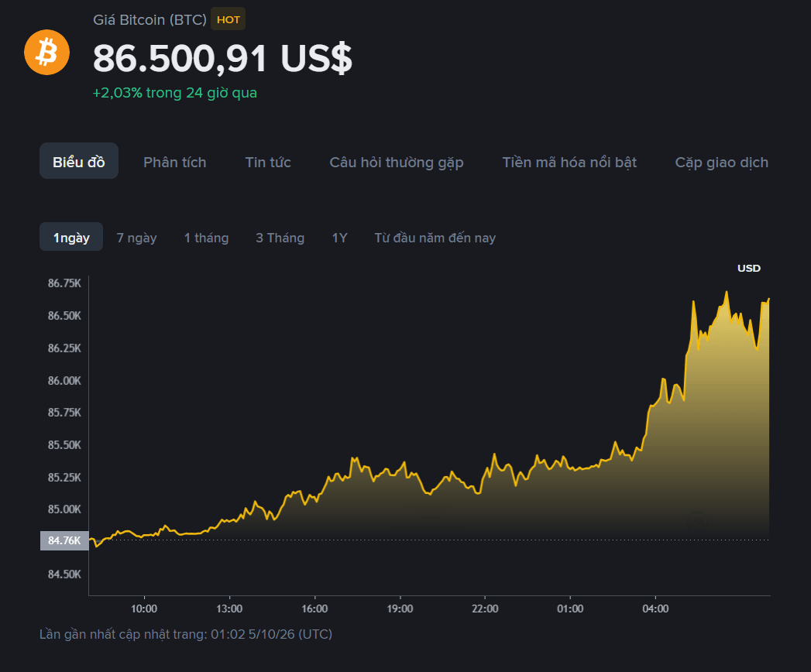Select the Tiền mã hóa nổi bật tab
Viewport: 811px width, 672px height.
point(569,163)
